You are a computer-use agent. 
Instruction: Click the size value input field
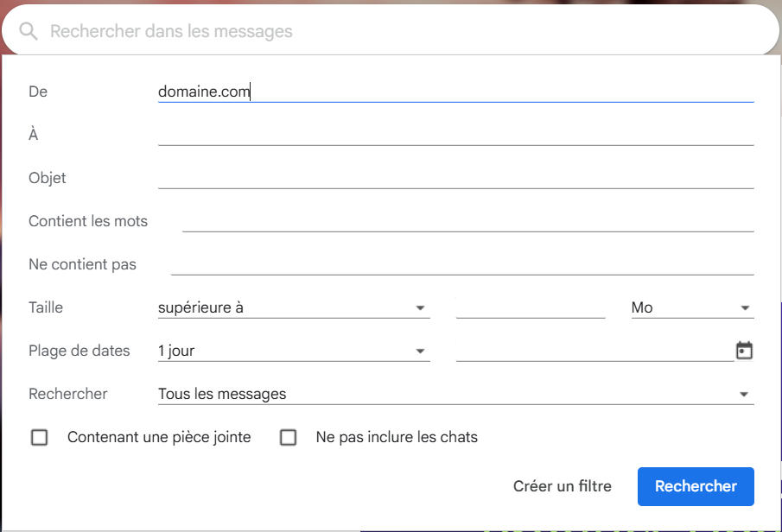click(531, 307)
